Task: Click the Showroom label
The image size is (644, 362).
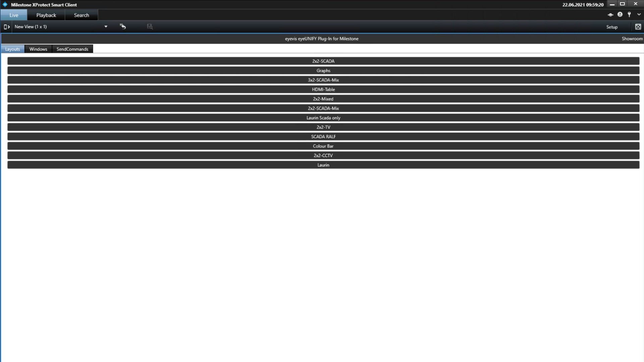Action: (632, 39)
